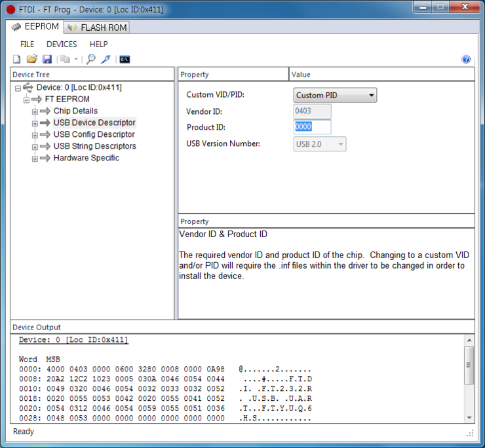485x448 pixels.
Task: Open the DEVICES menu
Action: [62, 45]
